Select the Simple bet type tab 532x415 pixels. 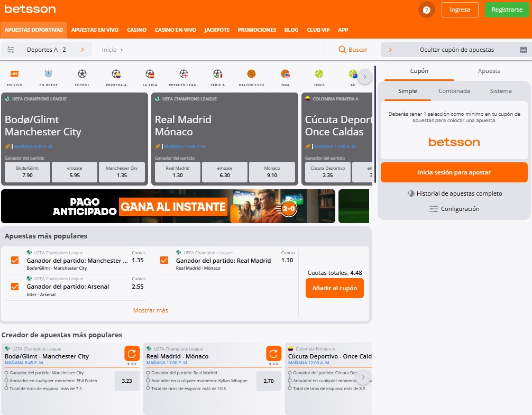(x=408, y=91)
